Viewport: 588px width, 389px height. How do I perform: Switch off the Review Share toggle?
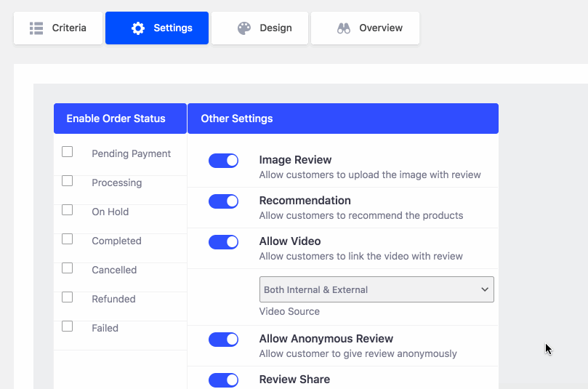(x=224, y=380)
